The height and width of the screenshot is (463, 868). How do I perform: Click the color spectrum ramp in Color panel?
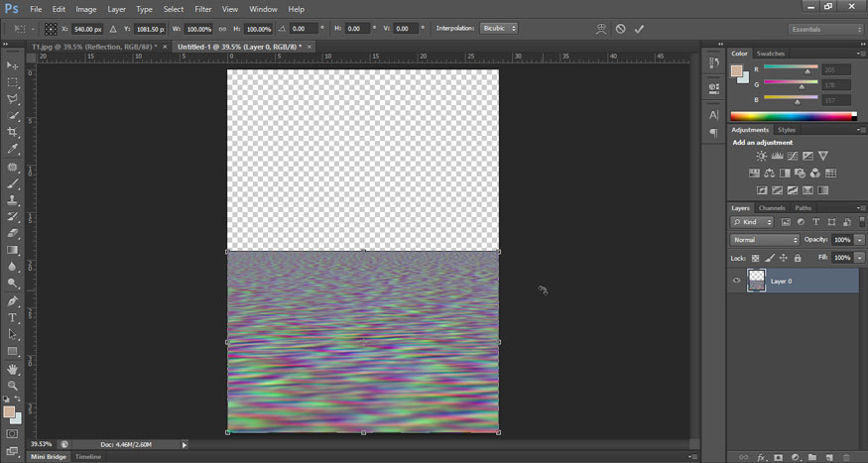coord(793,116)
